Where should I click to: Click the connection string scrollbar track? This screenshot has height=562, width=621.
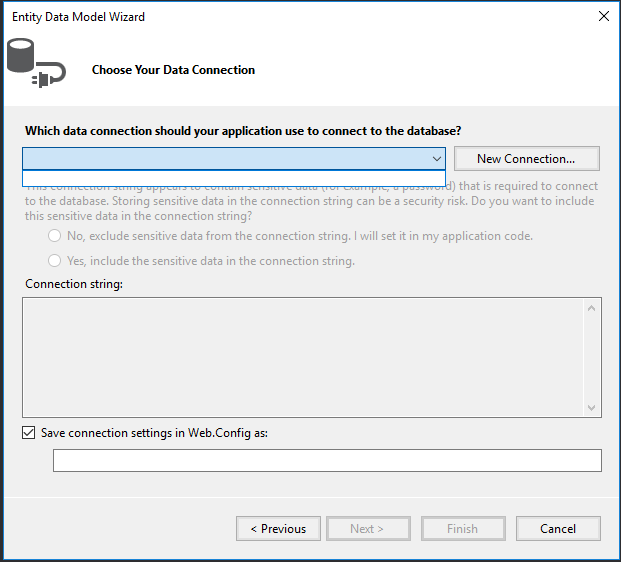(592, 358)
